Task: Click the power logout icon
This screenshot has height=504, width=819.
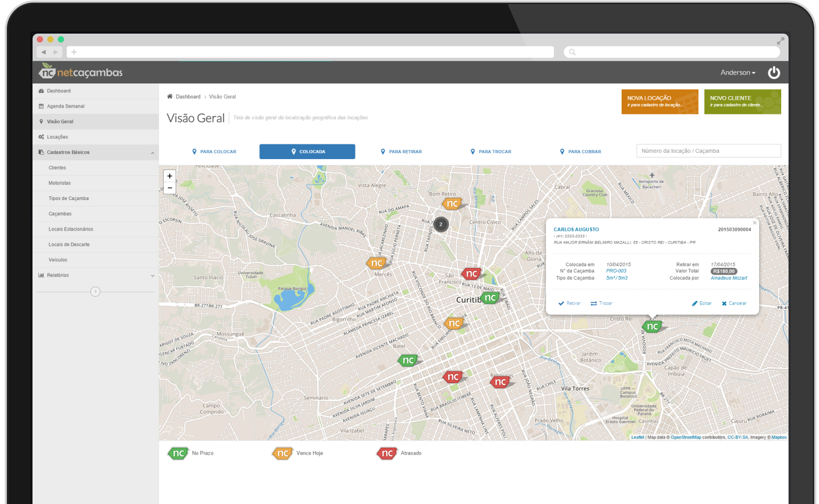Action: 774,72
